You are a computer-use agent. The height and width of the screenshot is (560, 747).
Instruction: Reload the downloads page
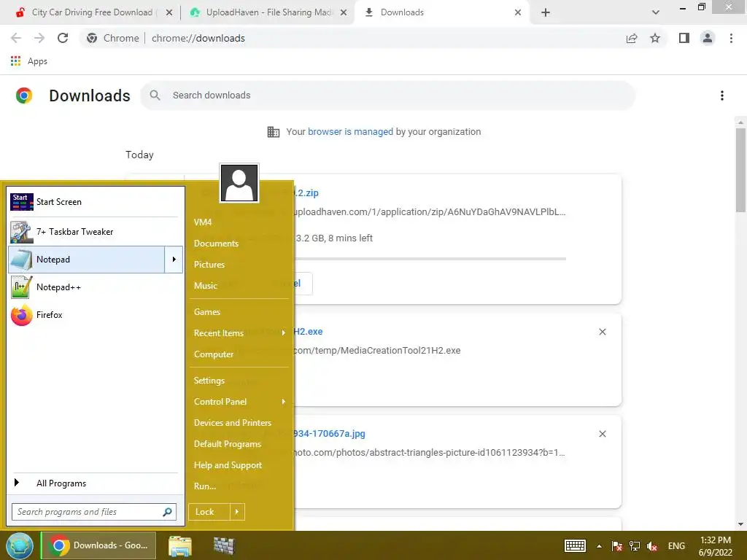[x=63, y=38]
